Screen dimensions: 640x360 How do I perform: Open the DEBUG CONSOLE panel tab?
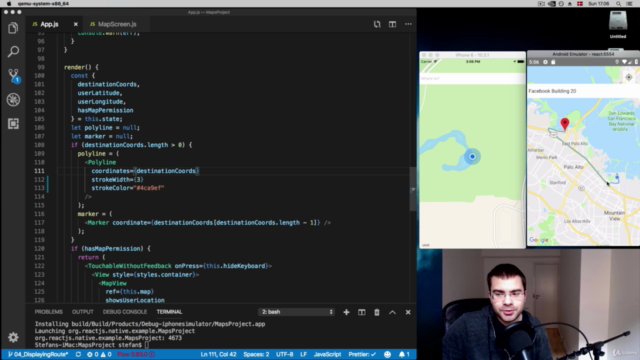(x=125, y=312)
